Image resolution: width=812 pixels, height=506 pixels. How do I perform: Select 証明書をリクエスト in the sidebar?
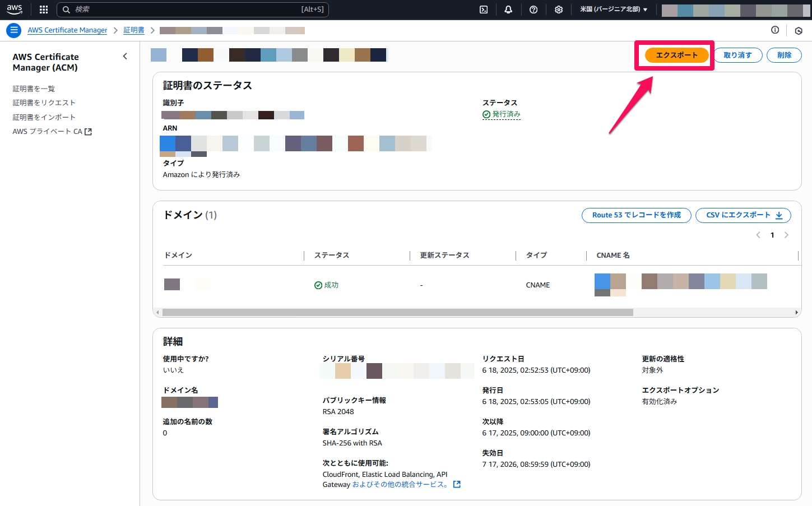coord(44,103)
